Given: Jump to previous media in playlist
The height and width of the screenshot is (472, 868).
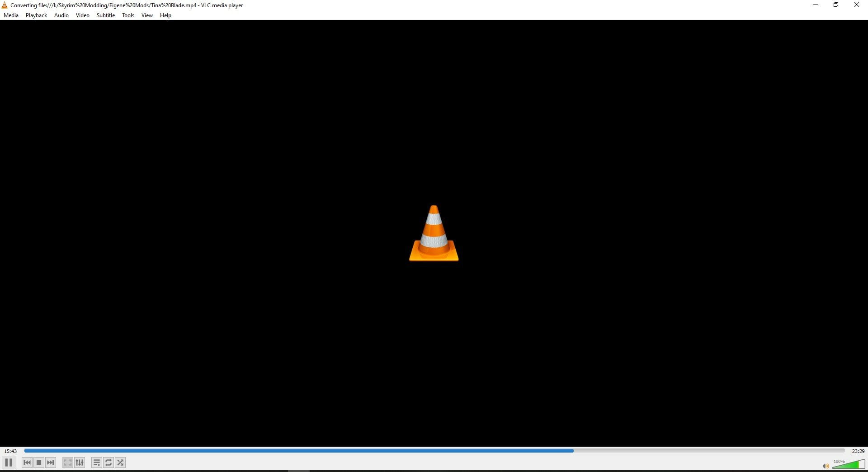Looking at the screenshot, I should tap(27, 463).
